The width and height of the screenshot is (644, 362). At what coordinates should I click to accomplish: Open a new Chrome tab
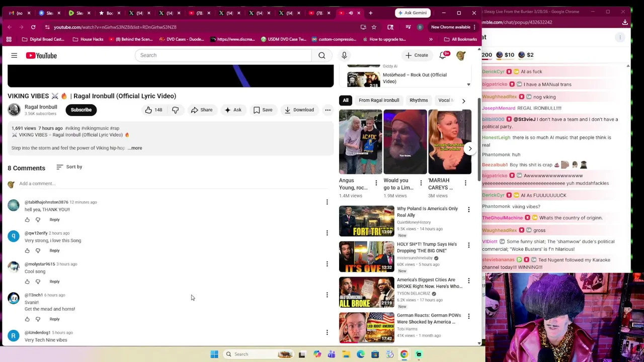[370, 13]
